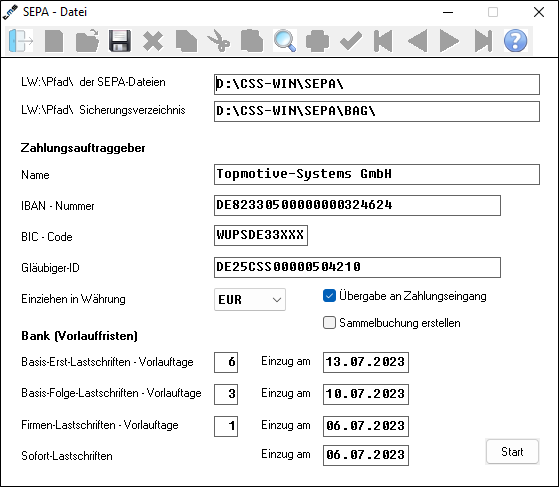Viewport: 559px width, 487px height.
Task: Click Firmen-Lastschriften Vorlauftage field showing 1
Action: click(x=226, y=426)
